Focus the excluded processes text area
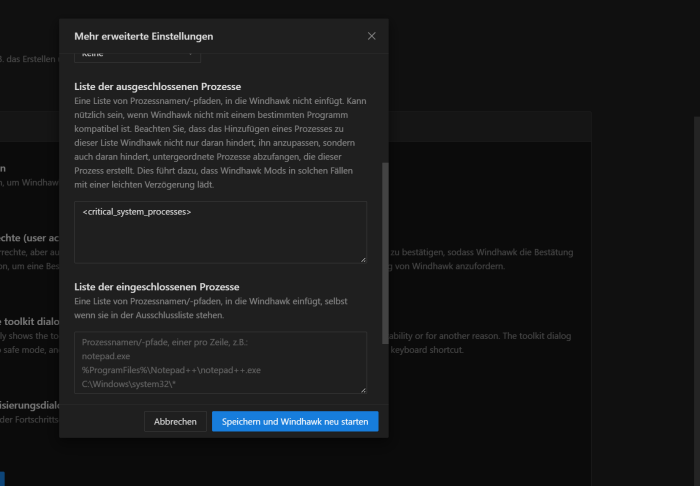The image size is (700, 486). click(x=221, y=232)
